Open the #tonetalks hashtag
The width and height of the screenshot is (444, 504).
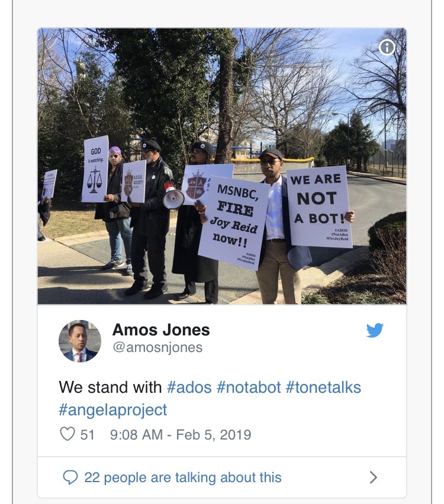tap(323, 387)
